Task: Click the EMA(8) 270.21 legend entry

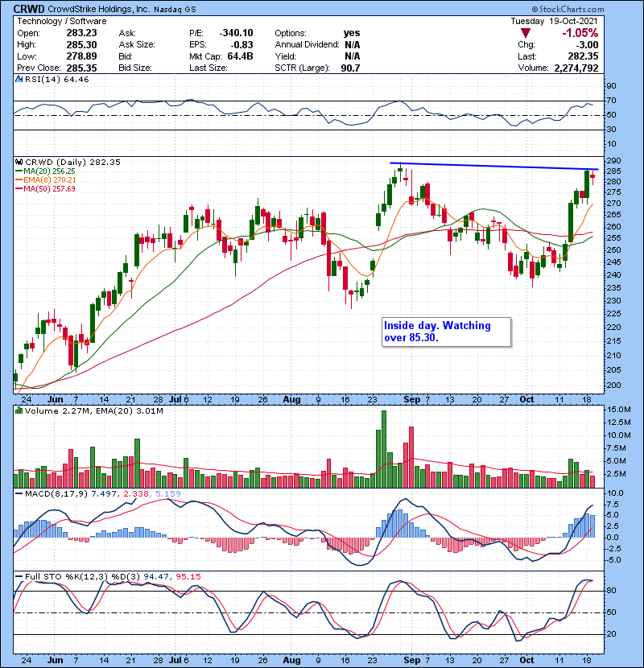Action: click(46, 180)
